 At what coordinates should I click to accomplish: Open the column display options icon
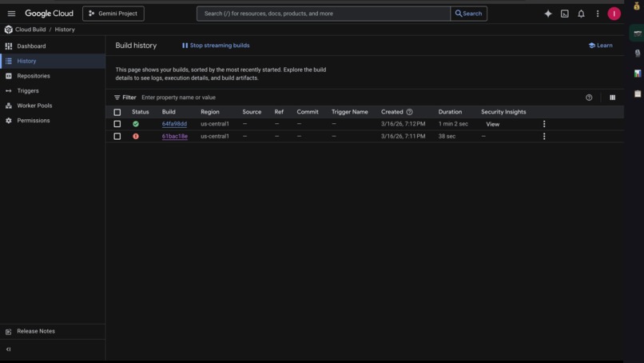[612, 98]
